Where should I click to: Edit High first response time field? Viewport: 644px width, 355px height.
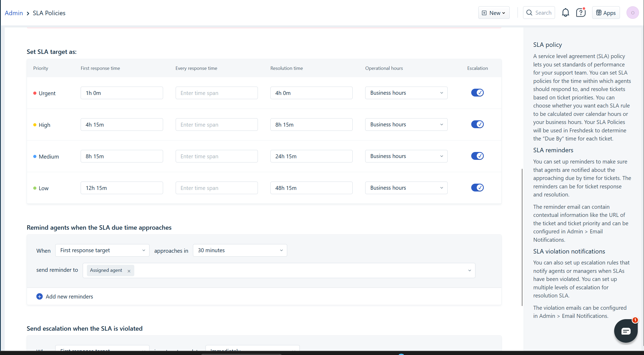122,125
